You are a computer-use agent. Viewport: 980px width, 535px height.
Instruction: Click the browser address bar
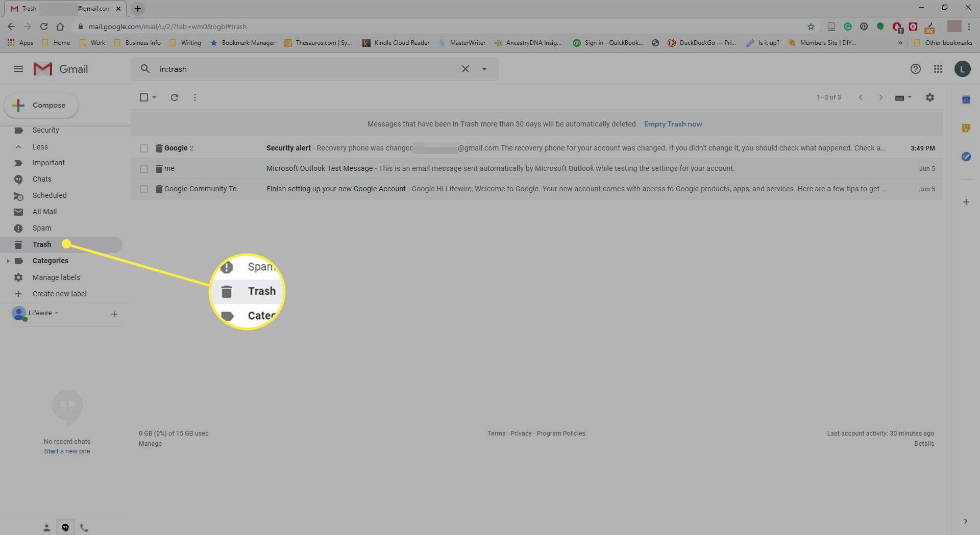439,27
